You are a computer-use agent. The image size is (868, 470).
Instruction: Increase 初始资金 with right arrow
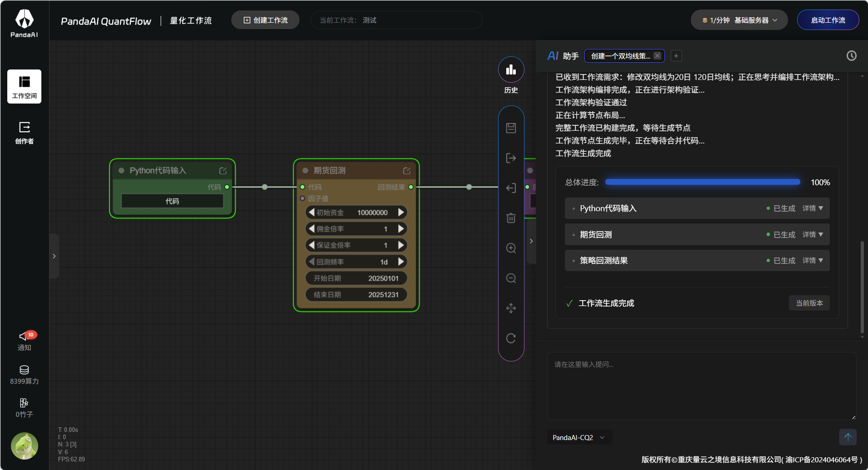[x=401, y=212]
